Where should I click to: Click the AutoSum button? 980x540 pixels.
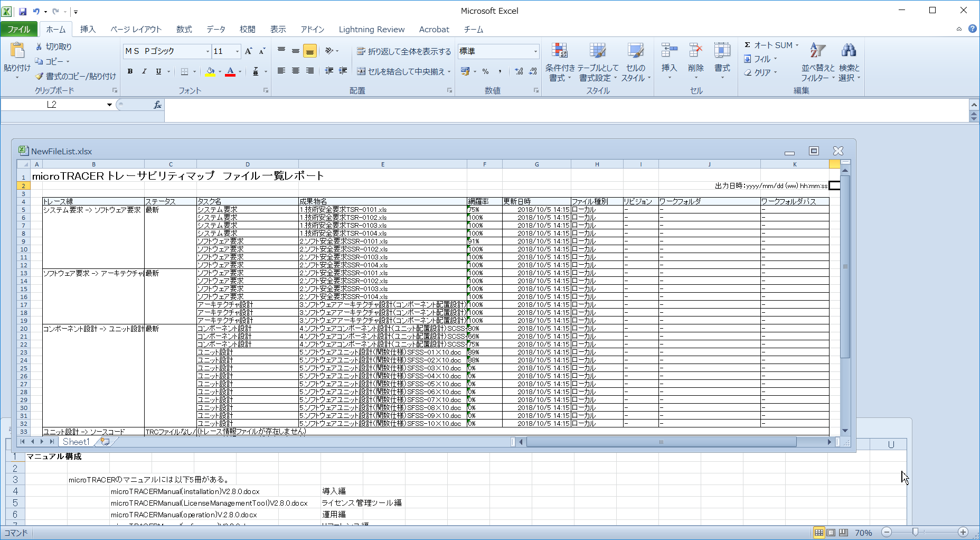click(x=768, y=45)
